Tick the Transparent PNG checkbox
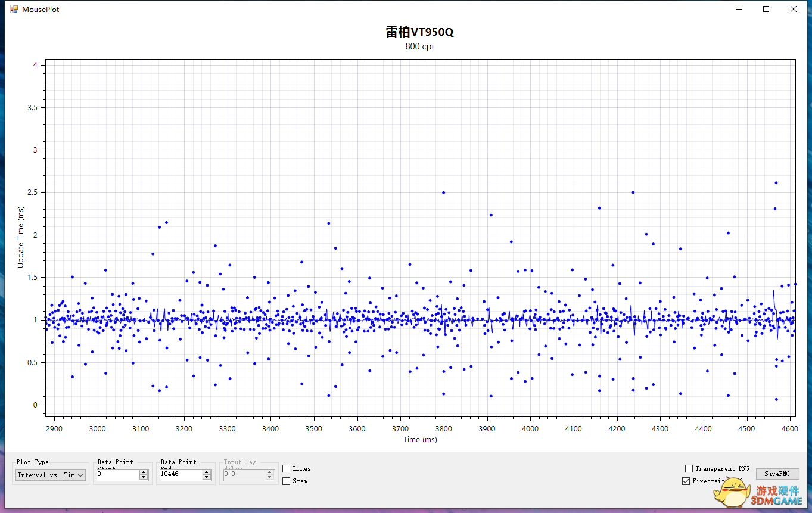This screenshot has width=812, height=513. (x=689, y=469)
